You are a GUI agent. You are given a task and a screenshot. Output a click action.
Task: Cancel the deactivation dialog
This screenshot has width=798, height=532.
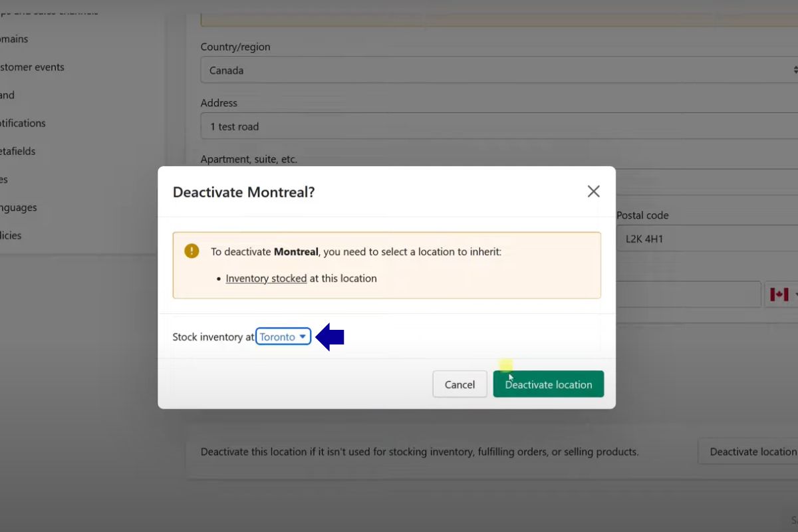(x=460, y=384)
